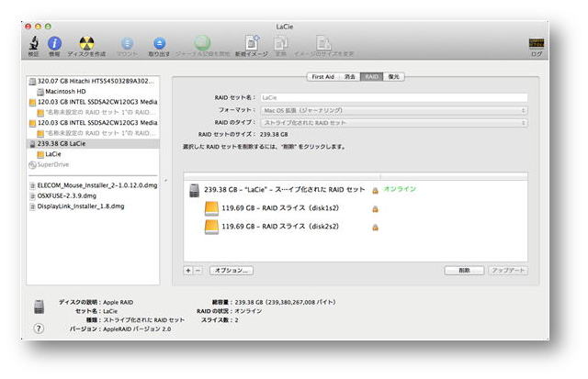Click the Mount toolbar icon
This screenshot has width=588, height=379.
click(x=127, y=43)
